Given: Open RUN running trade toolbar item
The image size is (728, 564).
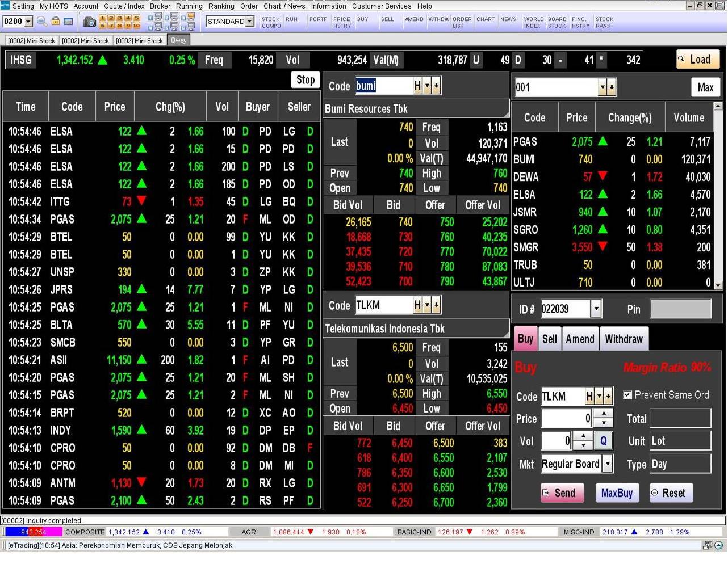Looking at the screenshot, I should pos(291,19).
